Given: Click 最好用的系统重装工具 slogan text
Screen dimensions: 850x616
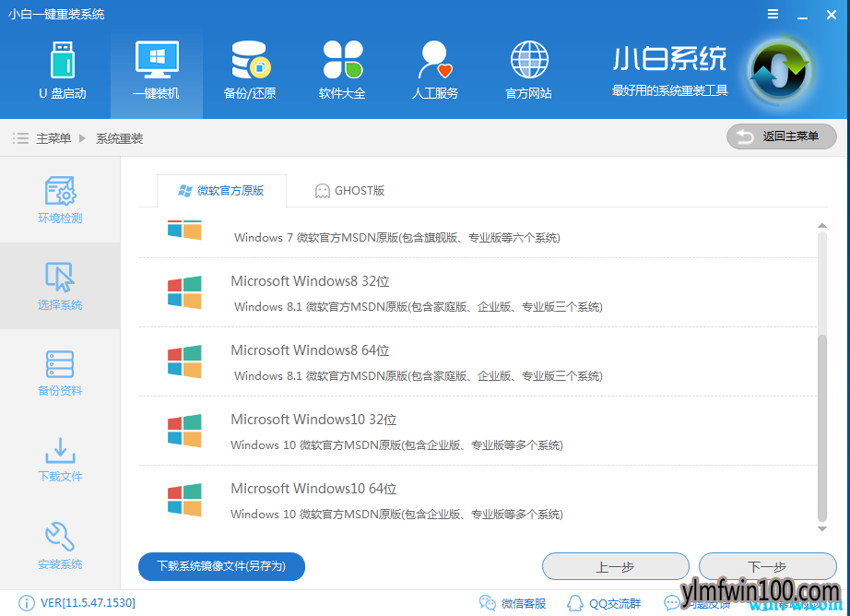Looking at the screenshot, I should [x=669, y=90].
